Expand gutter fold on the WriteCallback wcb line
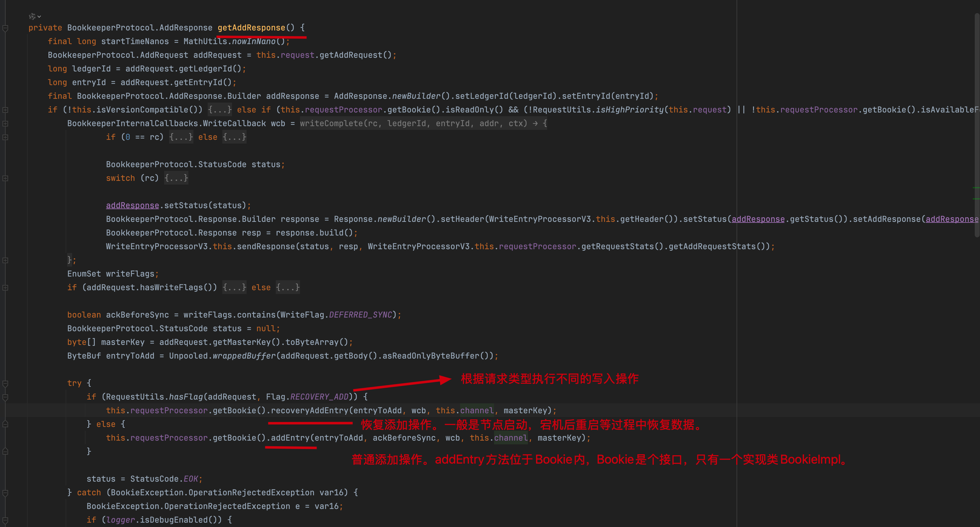980x527 pixels. pos(5,124)
